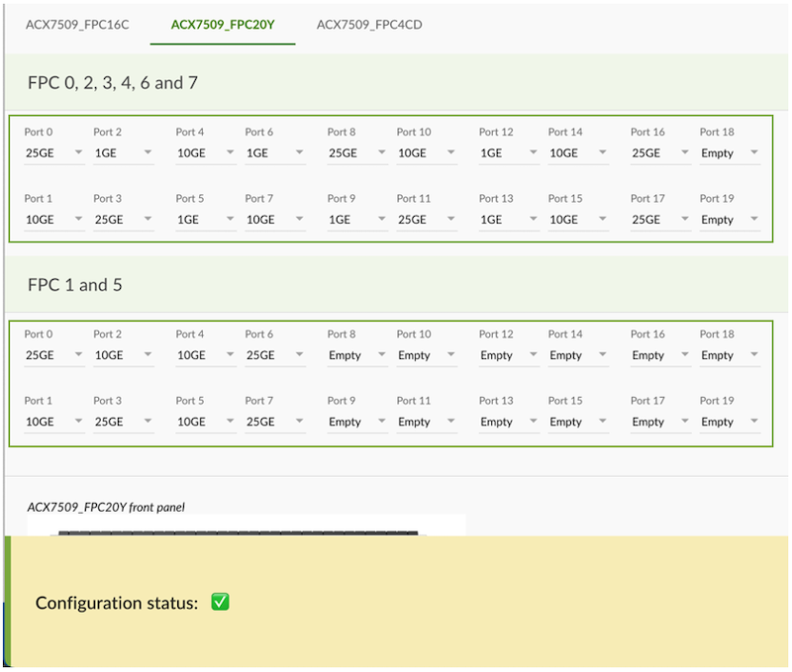792x672 pixels.
Task: Open Port 7 dropdown showing 10GE in first FPC group
Action: (275, 220)
